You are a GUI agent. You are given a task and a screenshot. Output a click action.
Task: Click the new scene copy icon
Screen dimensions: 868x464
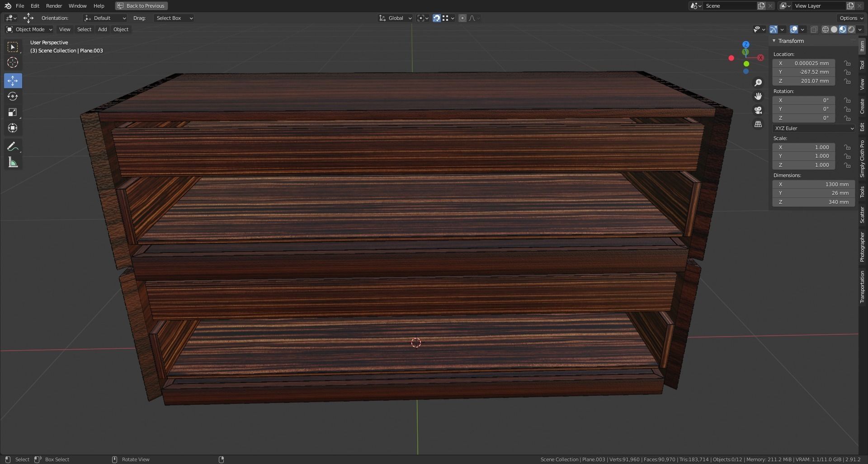click(761, 6)
